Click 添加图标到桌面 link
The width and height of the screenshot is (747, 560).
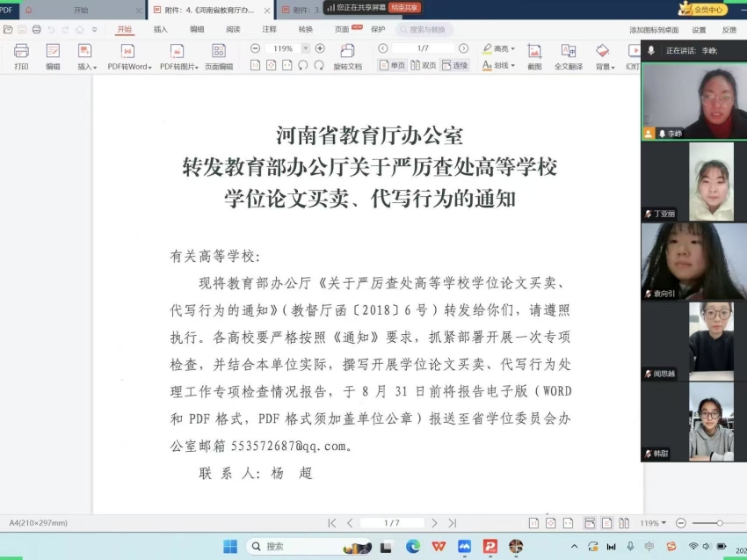point(654,30)
